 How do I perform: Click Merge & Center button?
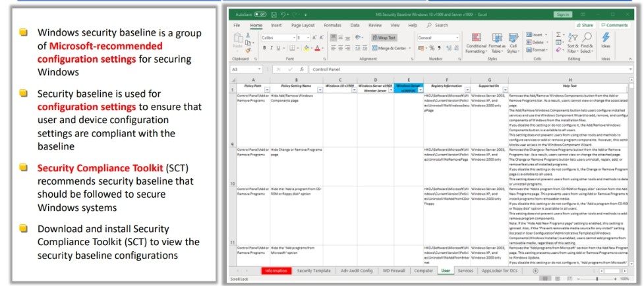click(x=392, y=48)
